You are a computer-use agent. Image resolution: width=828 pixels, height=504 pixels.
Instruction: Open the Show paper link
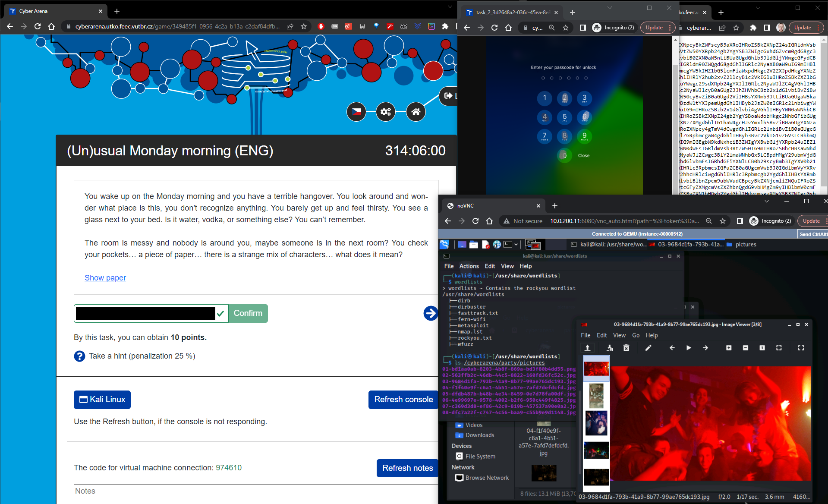105,278
